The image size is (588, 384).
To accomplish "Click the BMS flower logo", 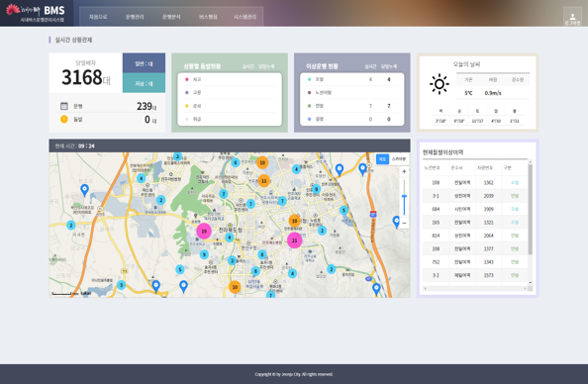I will click(x=13, y=9).
